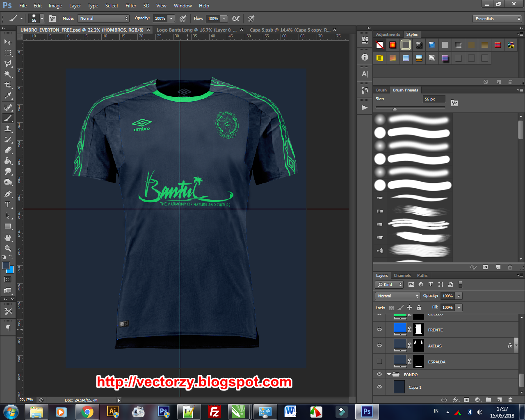Select the Eraser tool
Viewport: 525px width, 420px height.
(8, 150)
